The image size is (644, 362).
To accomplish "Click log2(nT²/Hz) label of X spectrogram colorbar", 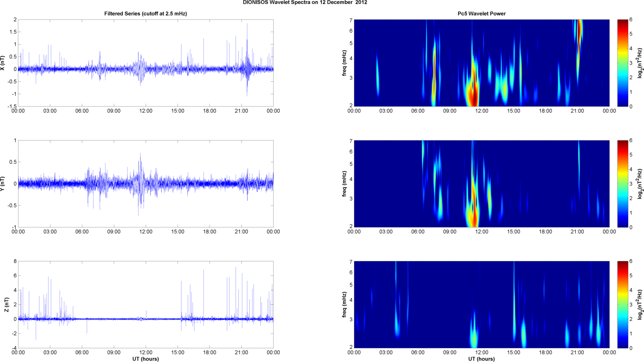I will (x=640, y=63).
